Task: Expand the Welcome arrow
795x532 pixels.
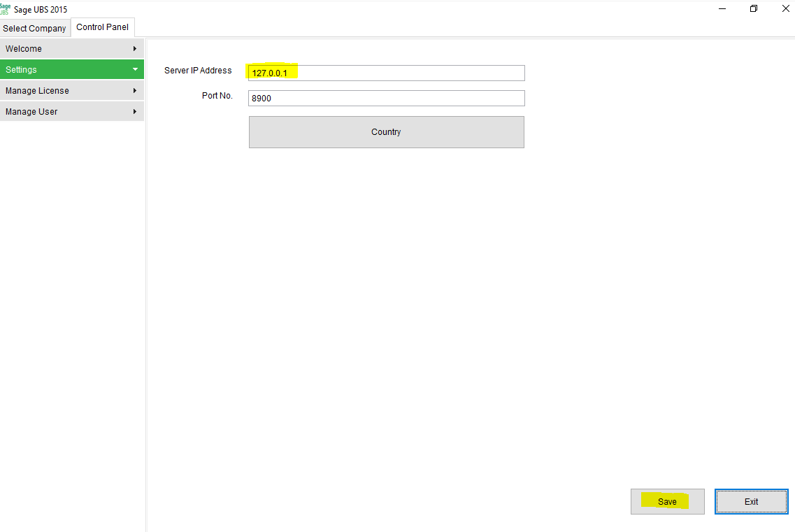Action: tap(135, 49)
